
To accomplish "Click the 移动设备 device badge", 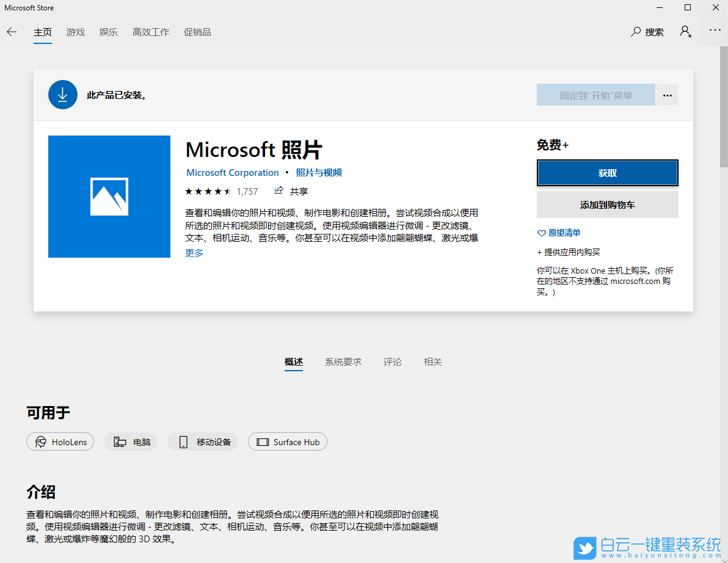I will click(x=202, y=441).
